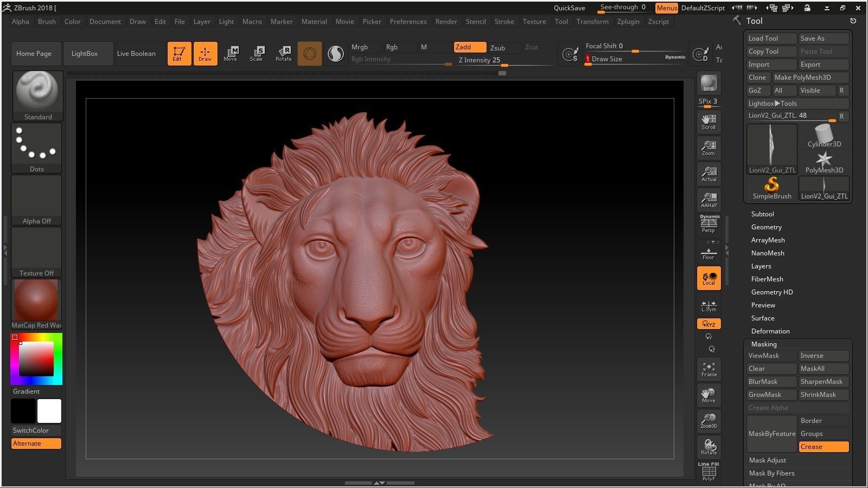Viewport: 868px width, 488px height.
Task: Open the Texture Off selector
Action: click(x=36, y=252)
